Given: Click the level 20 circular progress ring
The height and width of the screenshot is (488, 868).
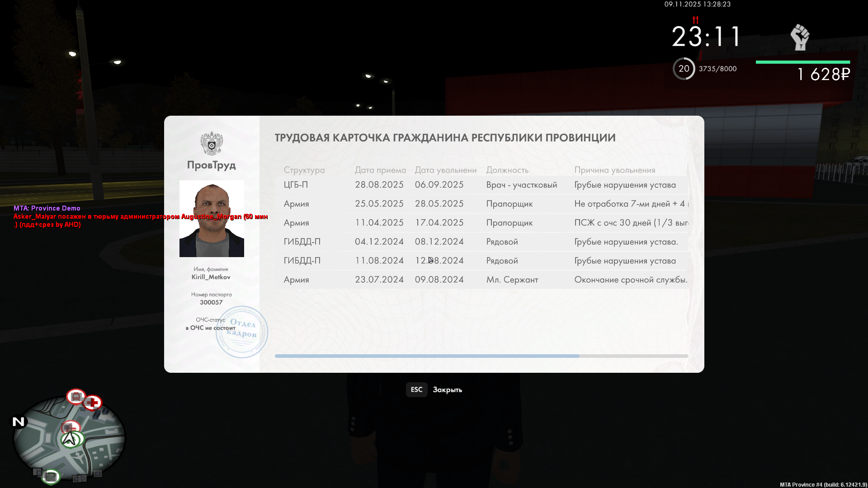Looking at the screenshot, I should click(684, 69).
